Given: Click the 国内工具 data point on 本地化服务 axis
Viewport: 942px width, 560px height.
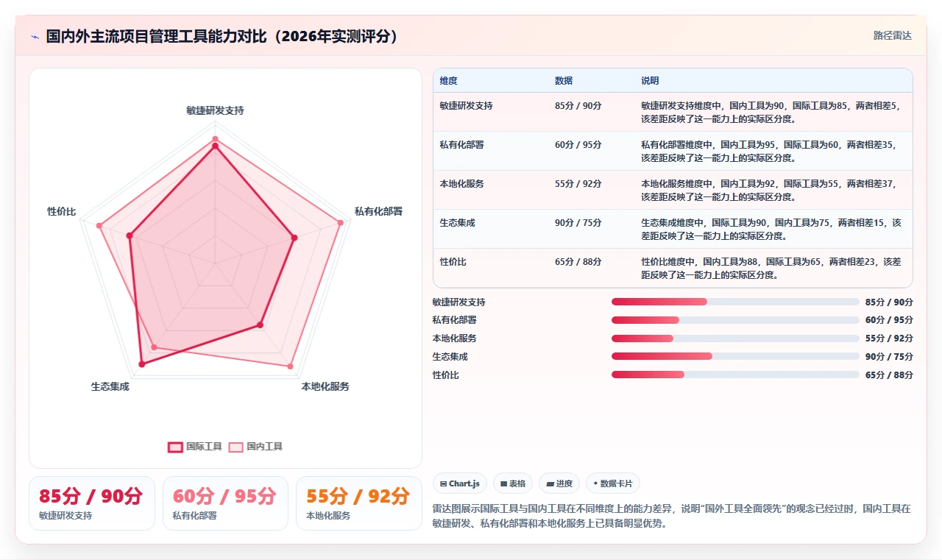Looking at the screenshot, I should click(291, 366).
